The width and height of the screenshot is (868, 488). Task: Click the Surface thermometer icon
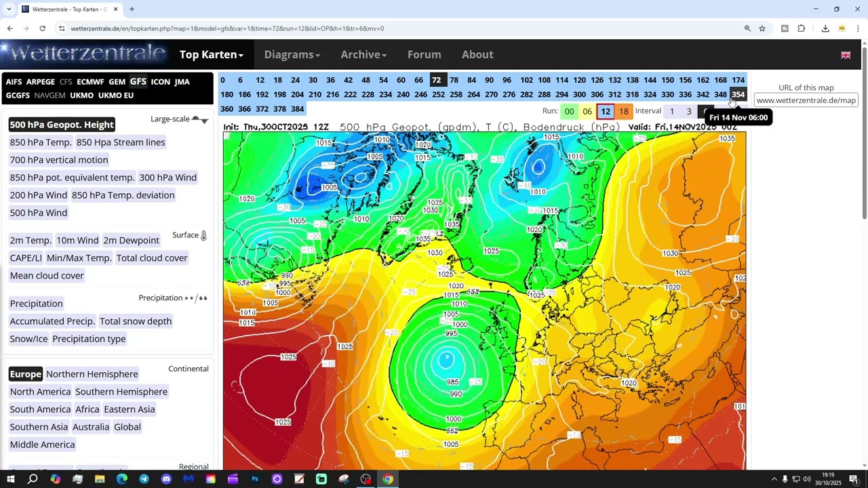click(x=203, y=235)
